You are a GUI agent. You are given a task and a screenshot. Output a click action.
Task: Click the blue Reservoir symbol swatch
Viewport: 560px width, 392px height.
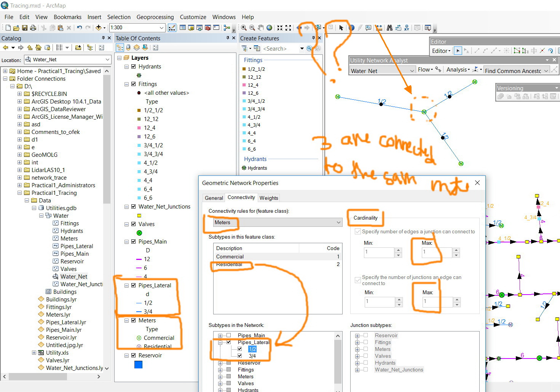point(139,365)
